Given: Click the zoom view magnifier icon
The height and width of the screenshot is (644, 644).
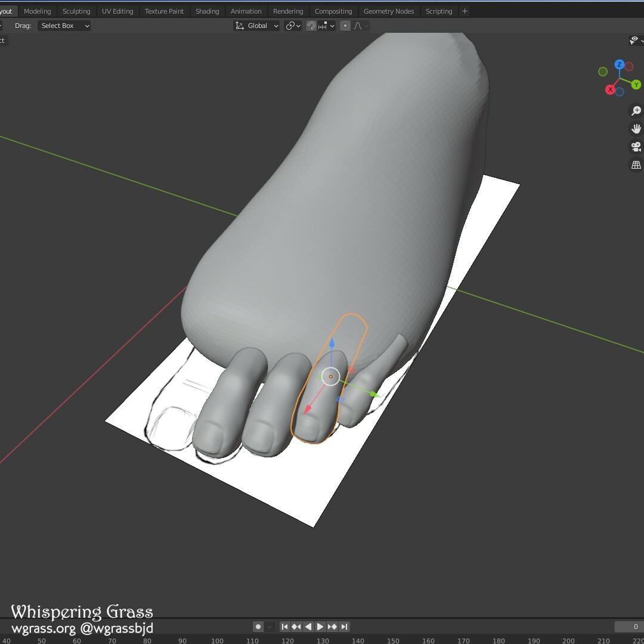Looking at the screenshot, I should tap(636, 111).
